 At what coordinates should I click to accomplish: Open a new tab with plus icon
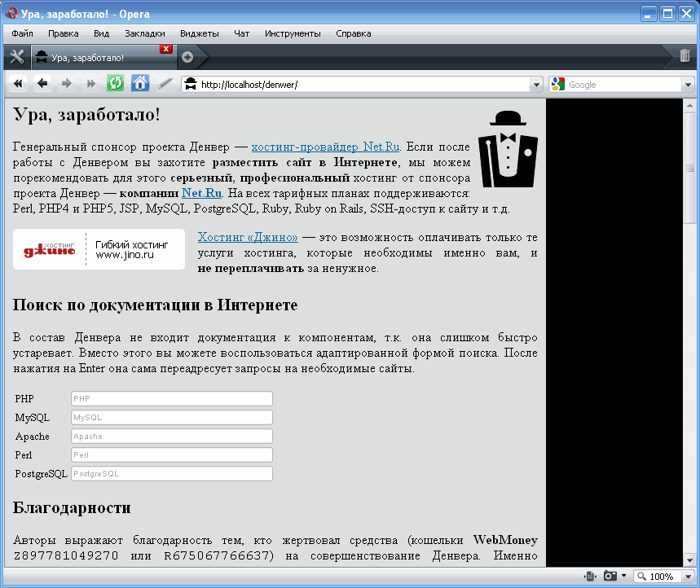coord(187,57)
